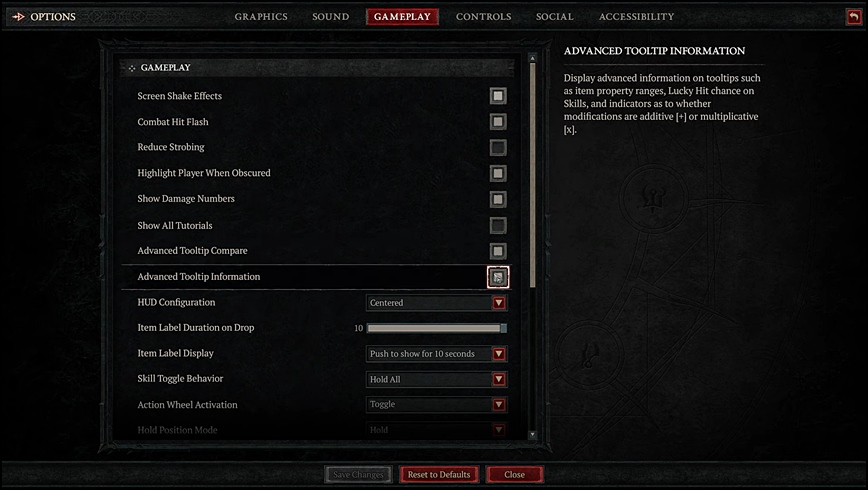Screen dimensions: 868x490
Task: Click the red back arrow icon
Action: (854, 17)
